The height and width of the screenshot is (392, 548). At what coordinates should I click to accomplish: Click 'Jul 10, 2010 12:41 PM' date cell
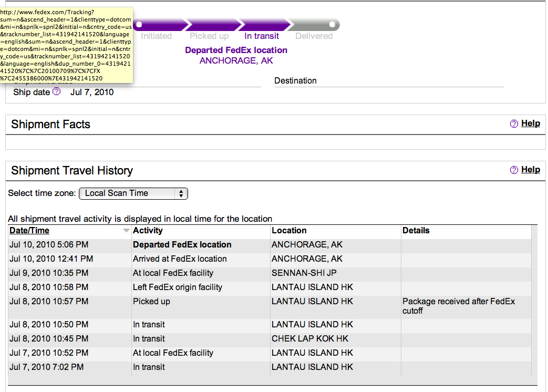point(51,259)
